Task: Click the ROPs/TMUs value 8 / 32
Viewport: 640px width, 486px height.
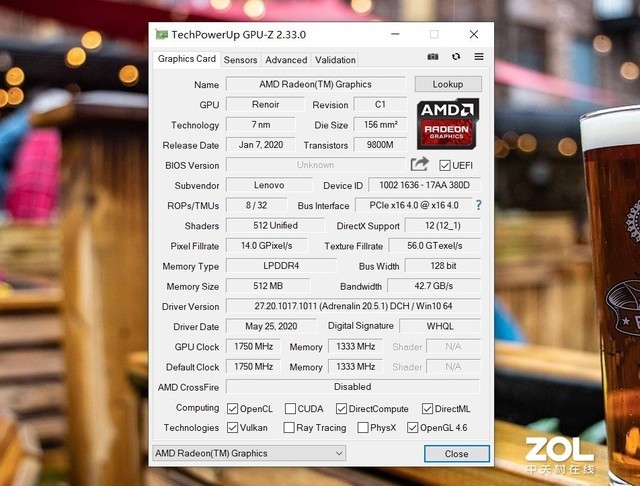Action: 256,205
